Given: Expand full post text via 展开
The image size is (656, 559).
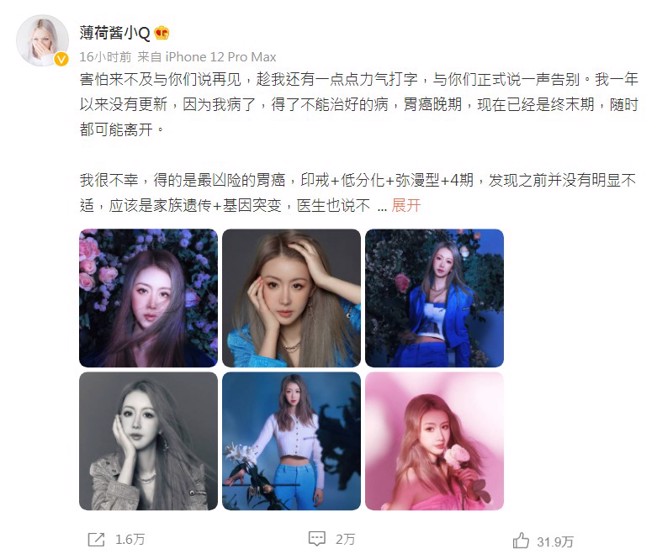Looking at the screenshot, I should coord(406,205).
